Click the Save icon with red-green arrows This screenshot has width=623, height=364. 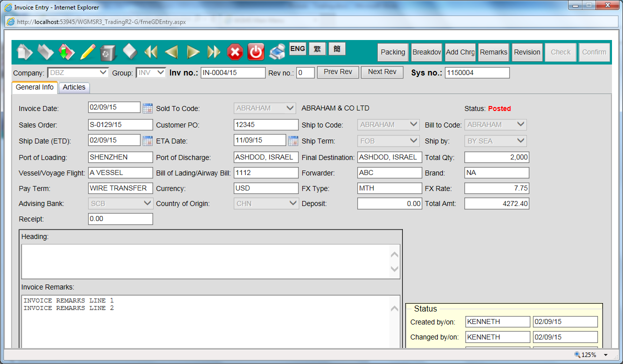click(67, 52)
